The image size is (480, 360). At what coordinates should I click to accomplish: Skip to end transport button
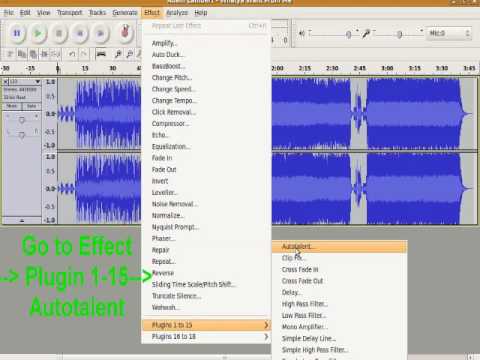tap(100, 33)
